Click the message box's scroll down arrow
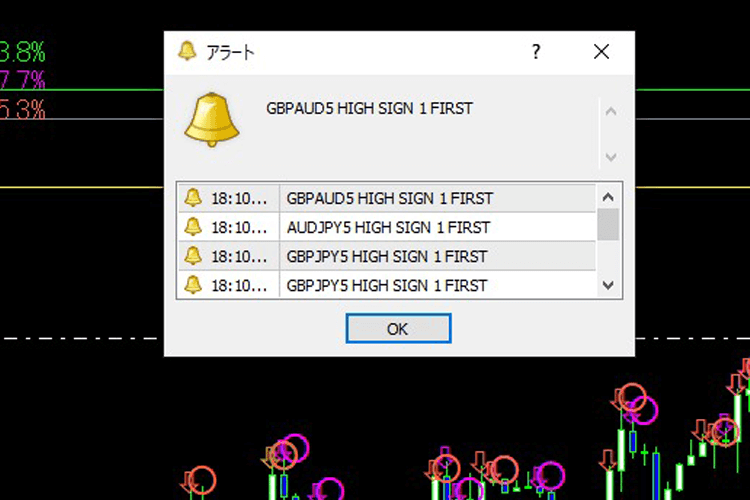The width and height of the screenshot is (750, 500). pyautogui.click(x=611, y=156)
